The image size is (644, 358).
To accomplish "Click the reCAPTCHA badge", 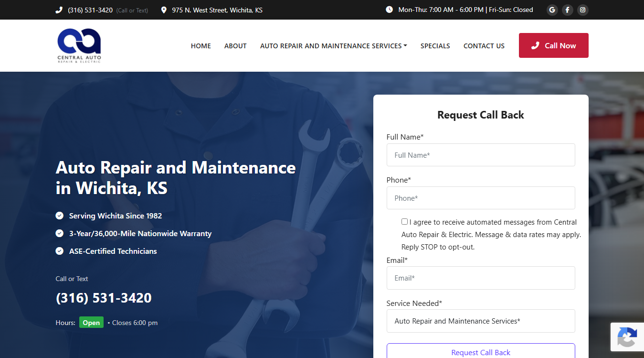I will pos(627,337).
